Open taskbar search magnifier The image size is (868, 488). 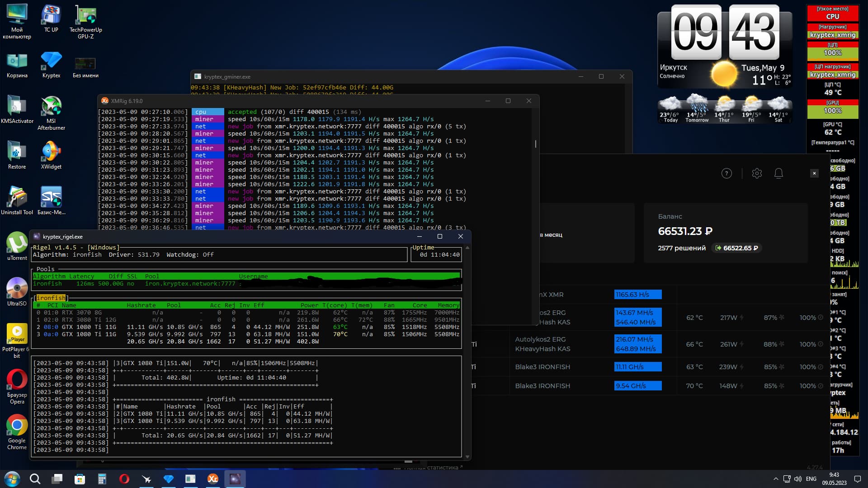coord(35,479)
